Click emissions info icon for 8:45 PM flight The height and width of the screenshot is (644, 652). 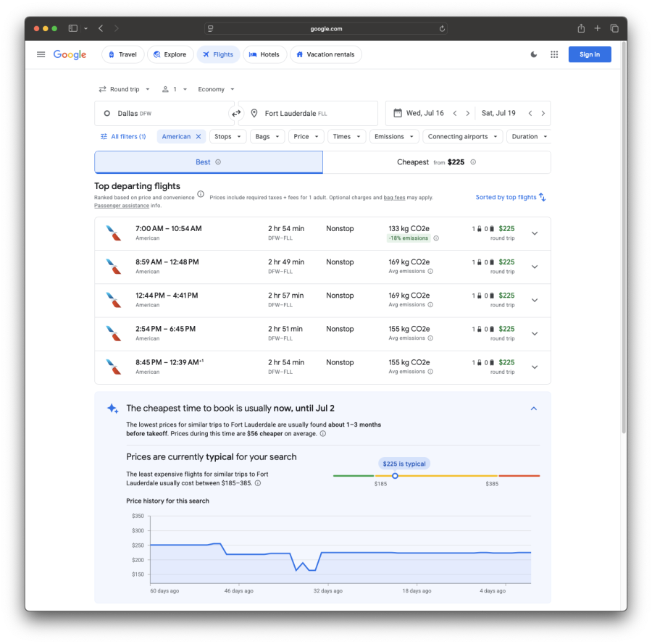click(x=430, y=372)
